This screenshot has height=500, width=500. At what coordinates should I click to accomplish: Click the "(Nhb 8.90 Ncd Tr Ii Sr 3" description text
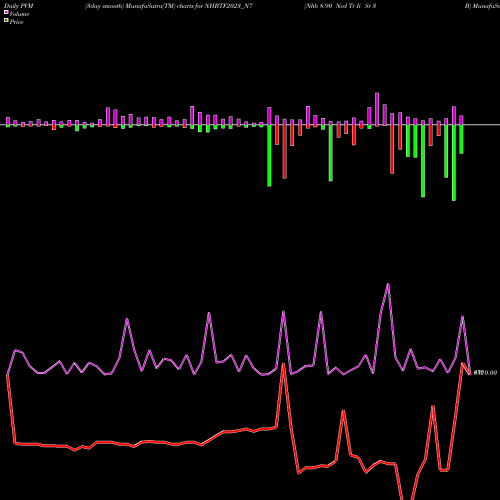click(x=340, y=6)
